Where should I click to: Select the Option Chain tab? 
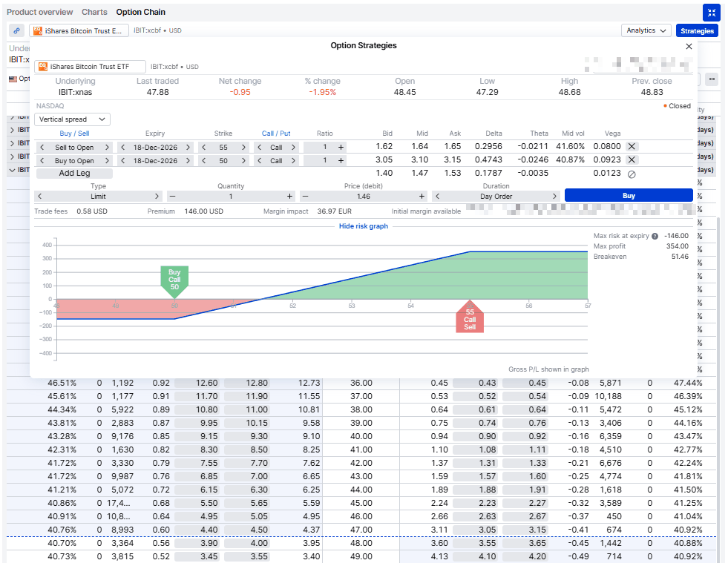(x=141, y=12)
